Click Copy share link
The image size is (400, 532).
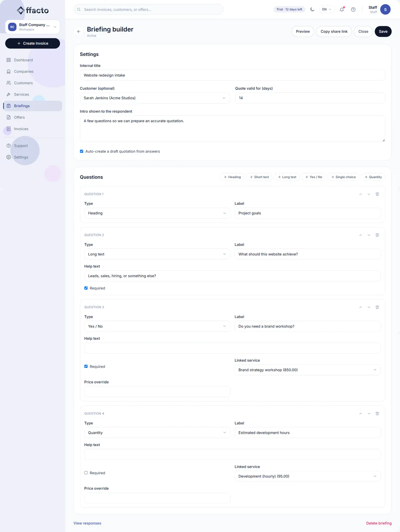coord(334,32)
